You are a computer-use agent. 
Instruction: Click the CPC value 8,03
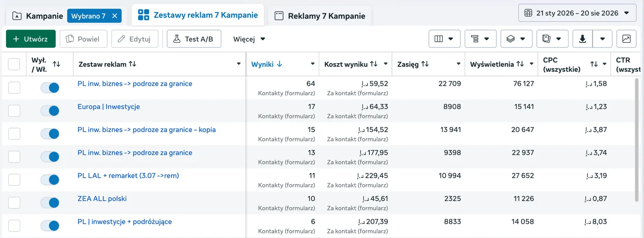click(597, 221)
